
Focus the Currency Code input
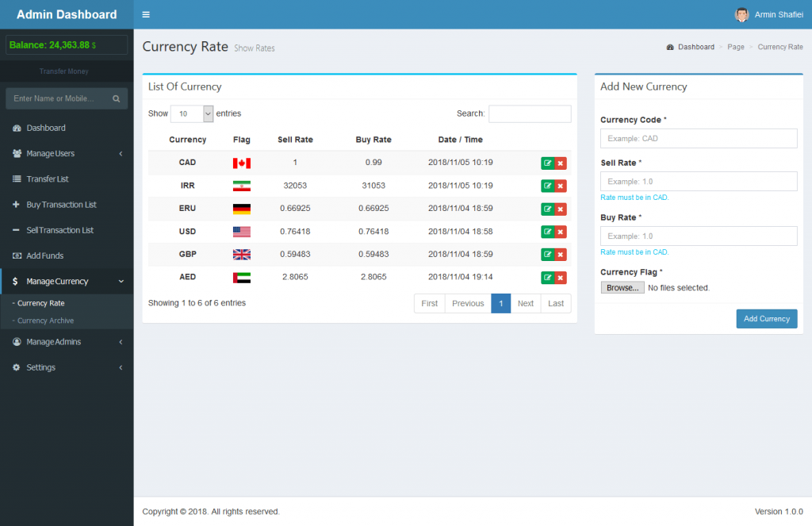(699, 138)
